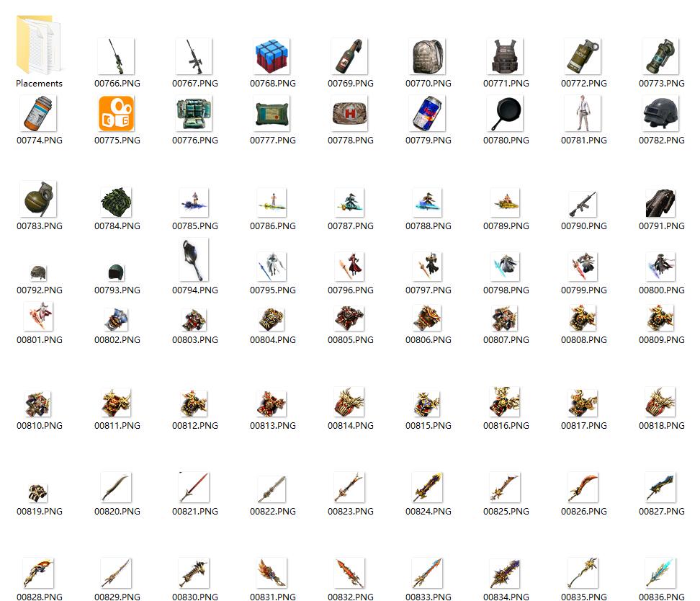The height and width of the screenshot is (601, 700).
Task: Click the ghillie camouflage icon 00784.PNG
Action: tap(116, 202)
